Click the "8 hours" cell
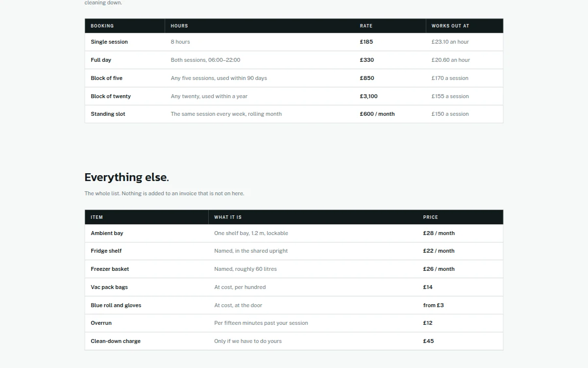 [180, 42]
